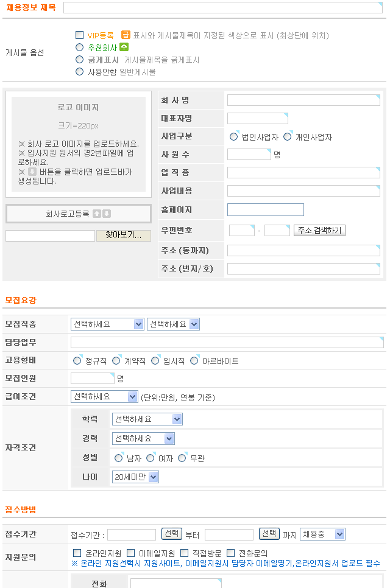The image size is (390, 588).
Task: Focus the 홈페이지 input field
Action: coord(265,209)
